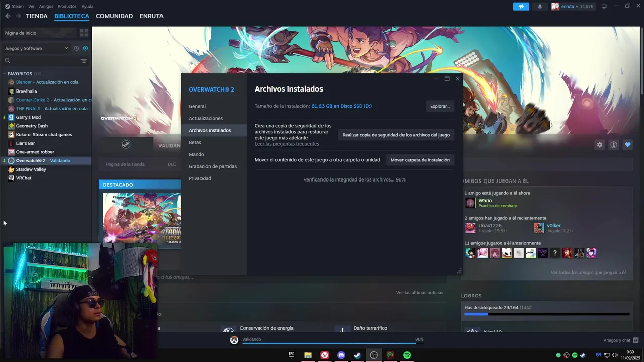Viewport: 644px width, 362px height.
Task: Open the Amigos menu
Action: (46, 6)
